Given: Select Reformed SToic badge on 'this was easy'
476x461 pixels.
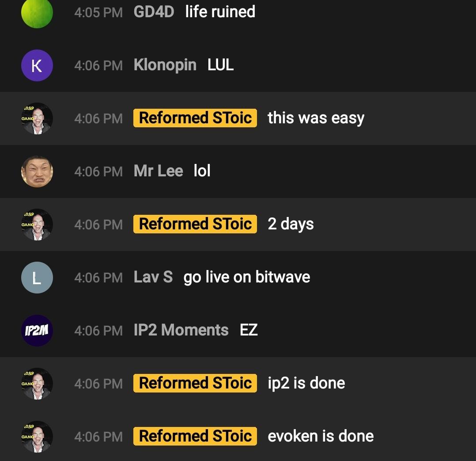Looking at the screenshot, I should [x=195, y=118].
